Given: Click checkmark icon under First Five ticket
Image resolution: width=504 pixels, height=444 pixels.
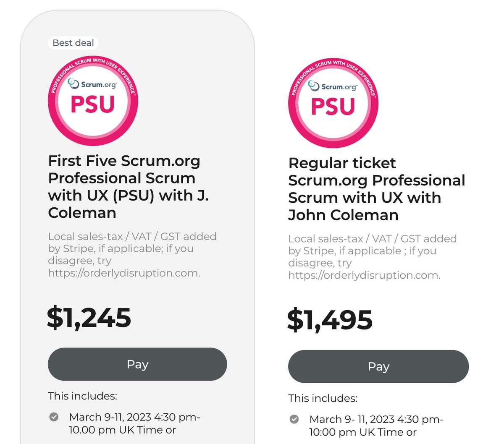Looking at the screenshot, I should pyautogui.click(x=54, y=417).
